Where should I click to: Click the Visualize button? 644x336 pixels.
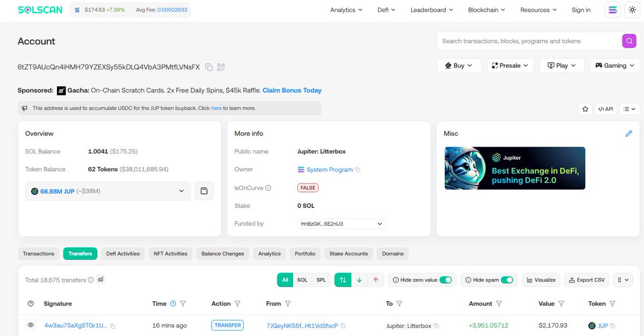point(541,280)
